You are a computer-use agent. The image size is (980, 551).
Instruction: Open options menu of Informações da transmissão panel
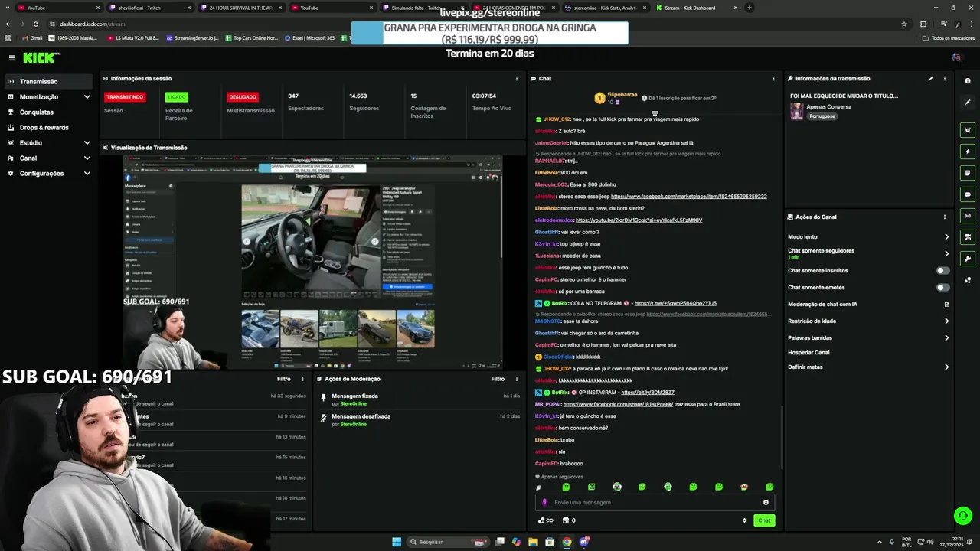pyautogui.click(x=945, y=78)
